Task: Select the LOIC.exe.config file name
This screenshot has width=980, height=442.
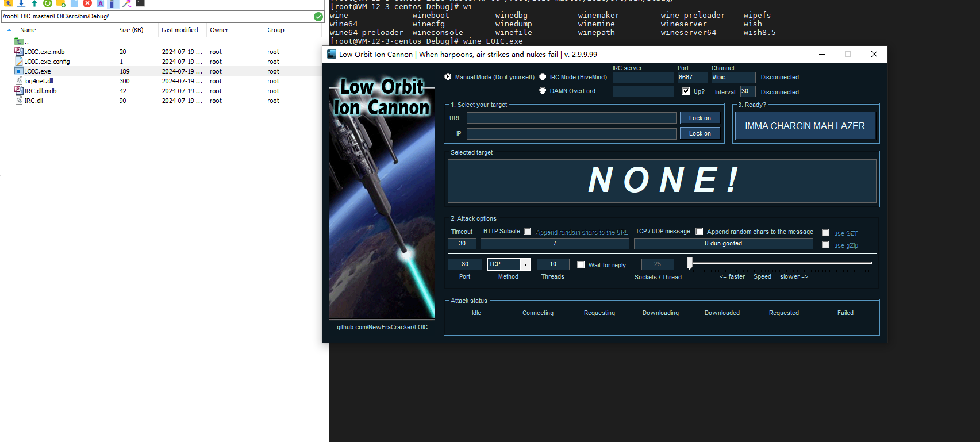Action: coord(47,62)
